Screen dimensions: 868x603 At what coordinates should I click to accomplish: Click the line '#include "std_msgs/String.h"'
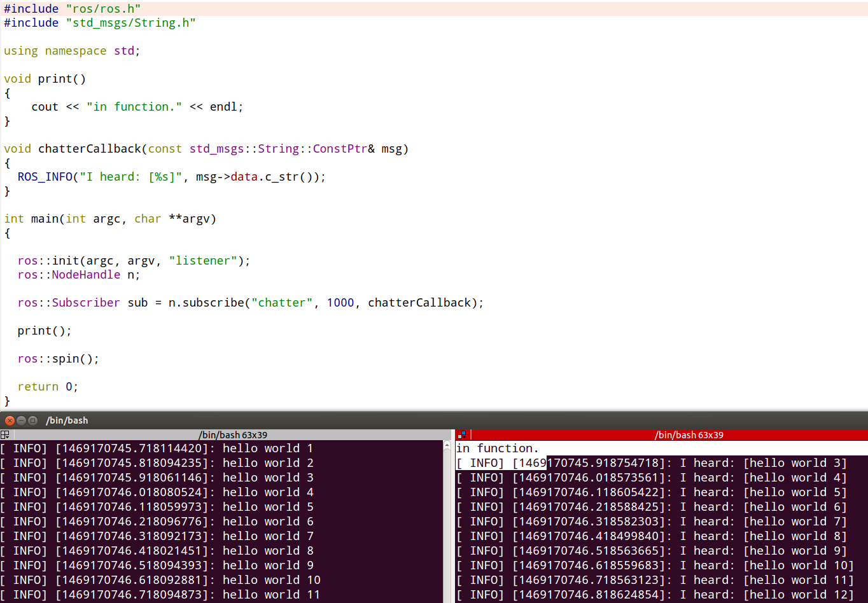pyautogui.click(x=100, y=23)
